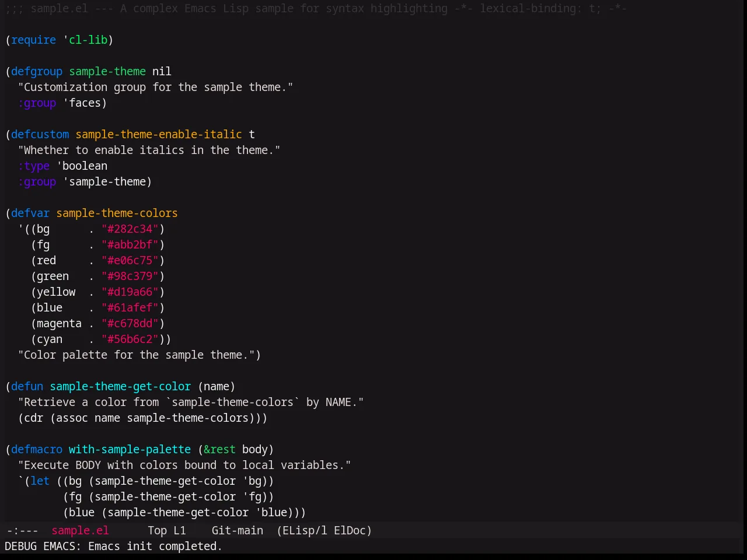Click the :type keyword
The image size is (747, 560).
[34, 166]
